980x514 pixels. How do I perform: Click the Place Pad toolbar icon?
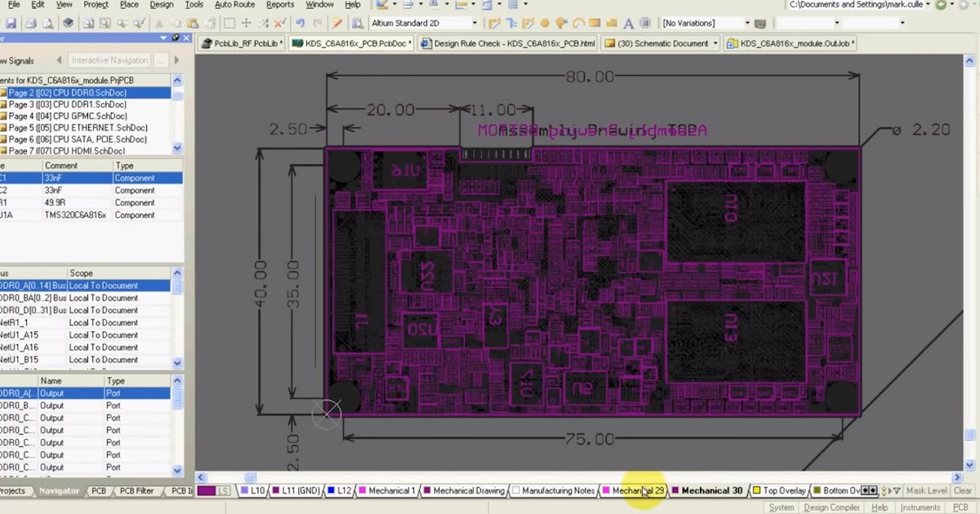tap(545, 23)
